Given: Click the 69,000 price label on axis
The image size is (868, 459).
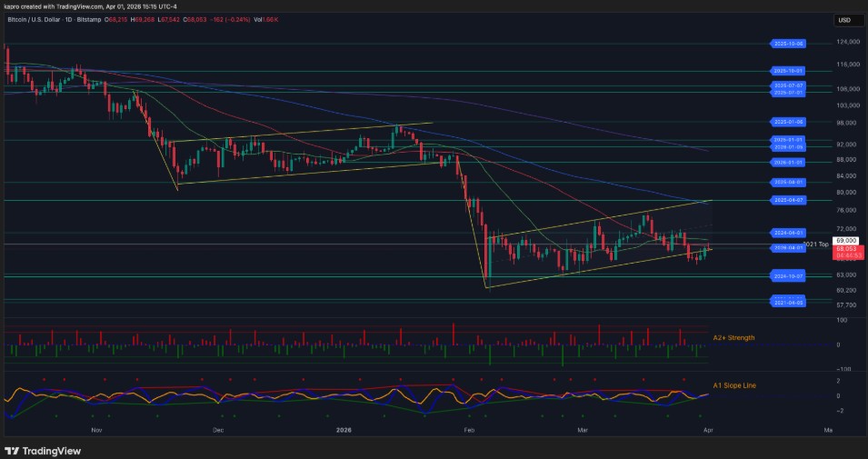Looking at the screenshot, I should click(846, 241).
